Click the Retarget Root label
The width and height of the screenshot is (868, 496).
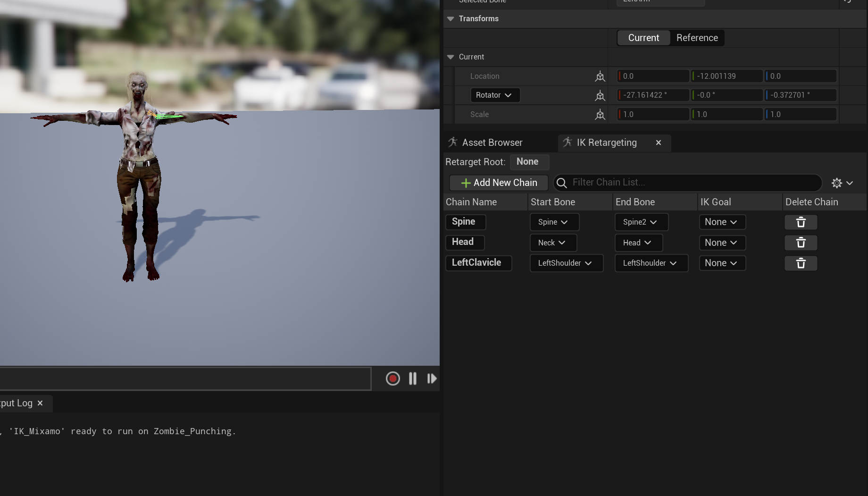475,162
